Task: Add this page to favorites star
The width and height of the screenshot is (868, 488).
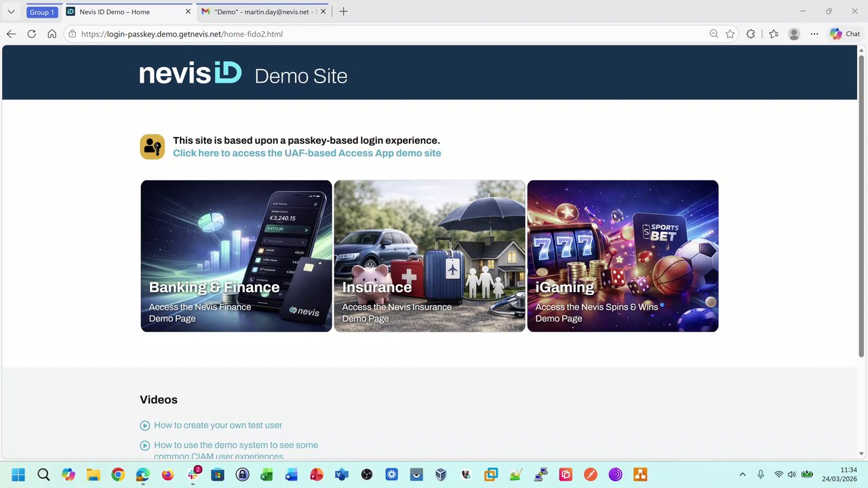Action: pyautogui.click(x=730, y=34)
